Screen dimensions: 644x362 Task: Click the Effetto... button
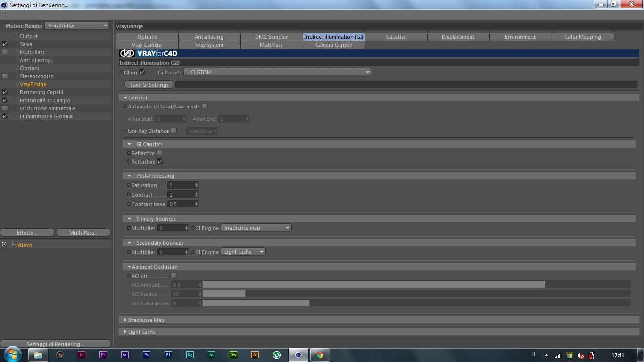[27, 233]
